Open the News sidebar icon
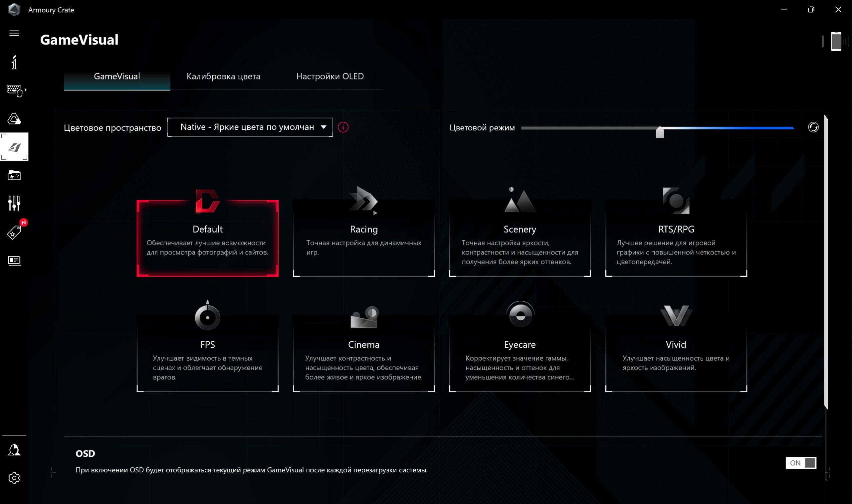The width and height of the screenshot is (852, 504). tap(14, 260)
